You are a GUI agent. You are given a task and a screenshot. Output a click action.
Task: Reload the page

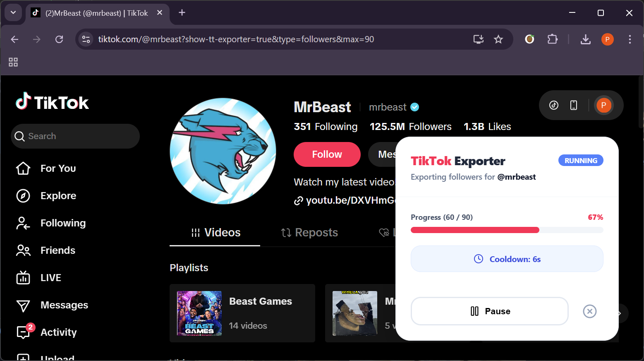click(59, 39)
